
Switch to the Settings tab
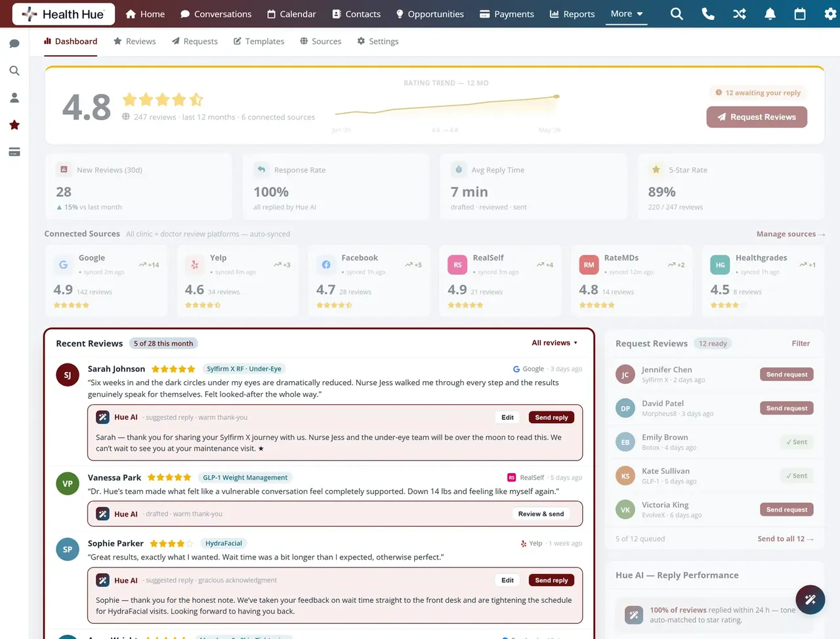[378, 41]
